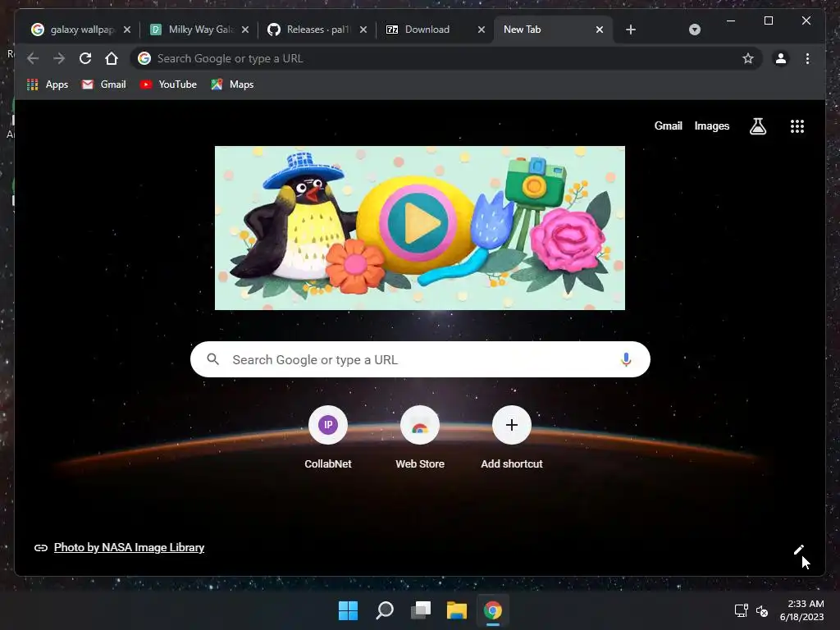Close the New Tab tab

[600, 30]
